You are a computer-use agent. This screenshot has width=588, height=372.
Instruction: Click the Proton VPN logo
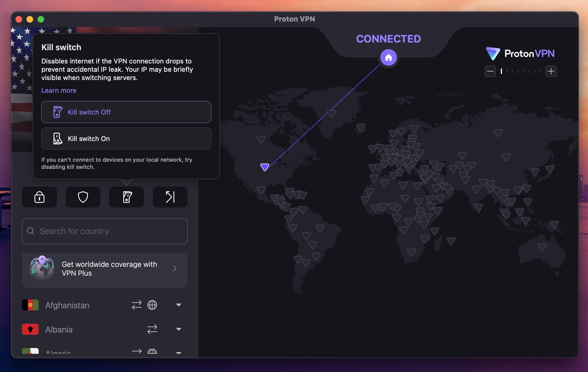(x=520, y=54)
